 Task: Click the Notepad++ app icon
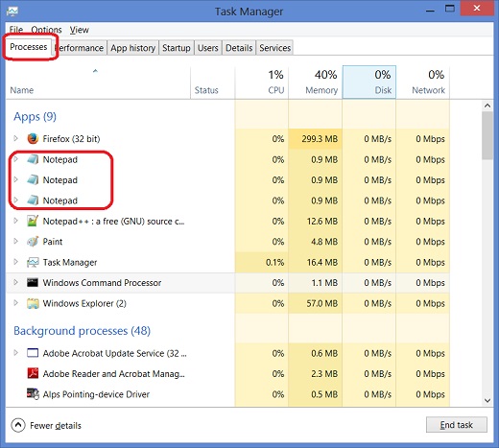tap(33, 221)
